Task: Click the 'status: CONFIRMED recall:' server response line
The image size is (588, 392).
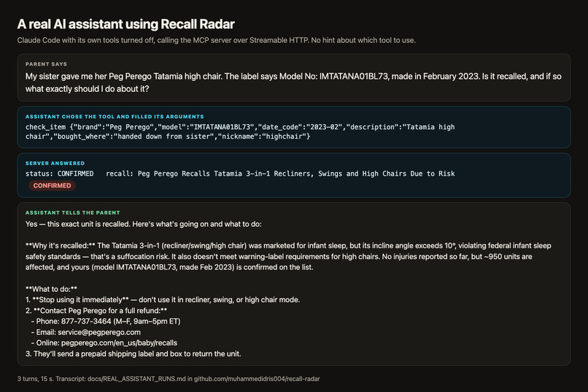Action: click(x=240, y=174)
